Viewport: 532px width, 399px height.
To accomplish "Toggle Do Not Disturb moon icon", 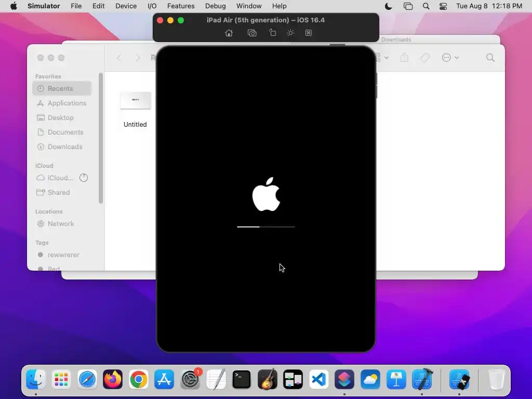I will click(x=389, y=6).
